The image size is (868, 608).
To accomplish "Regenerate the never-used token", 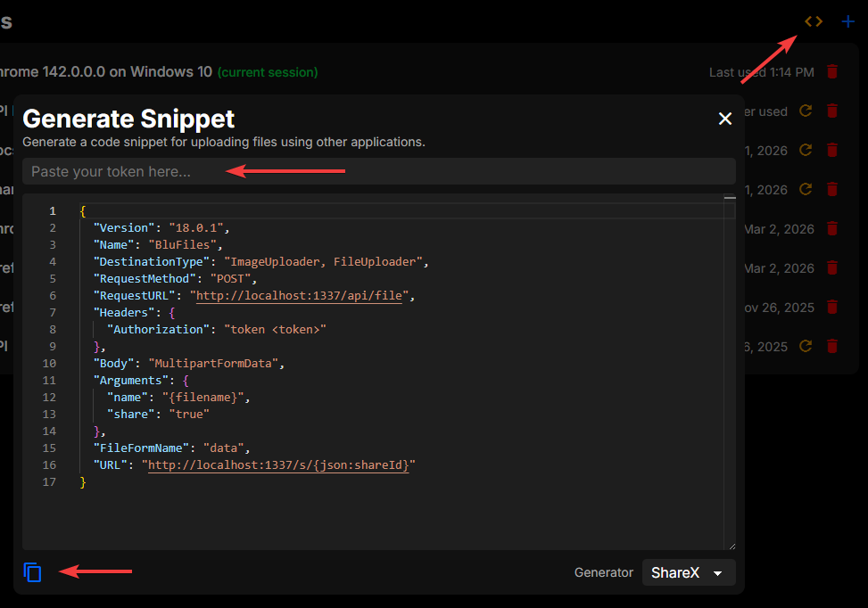I will tap(806, 111).
